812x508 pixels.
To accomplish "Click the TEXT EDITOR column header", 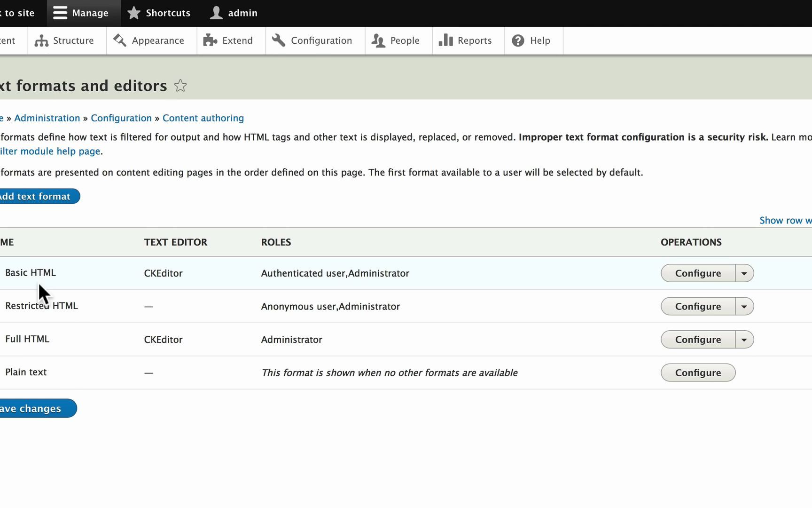I will (176, 242).
